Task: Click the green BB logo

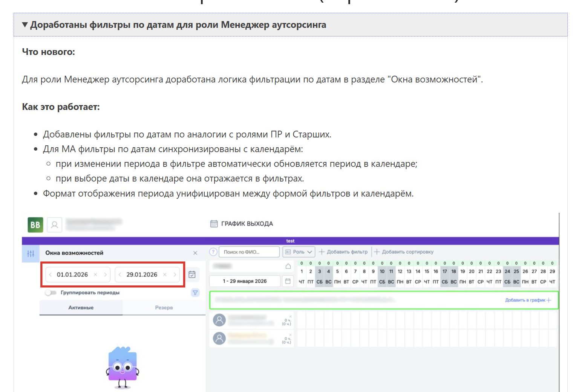Action: pyautogui.click(x=35, y=225)
